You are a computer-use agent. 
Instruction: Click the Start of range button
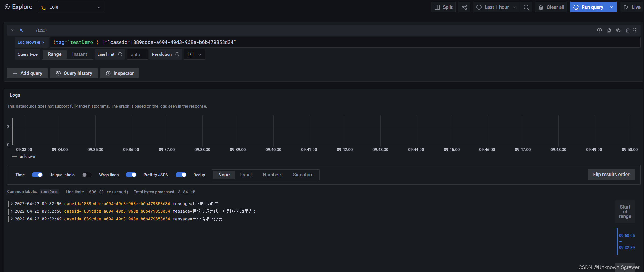coord(625,211)
